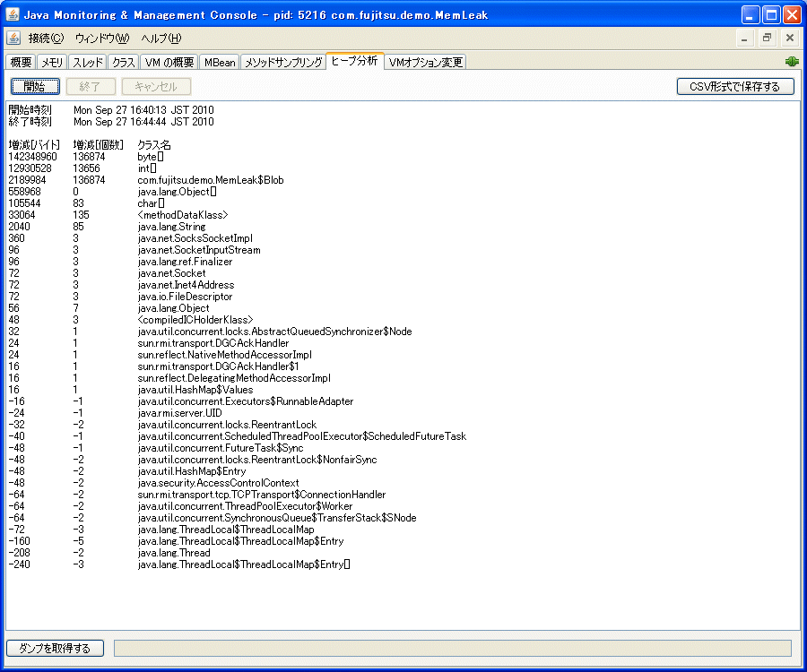This screenshot has width=807, height=672.
Task: Click com.fujitsu.demo.MemLeak$Blob row
Action: pos(211,180)
